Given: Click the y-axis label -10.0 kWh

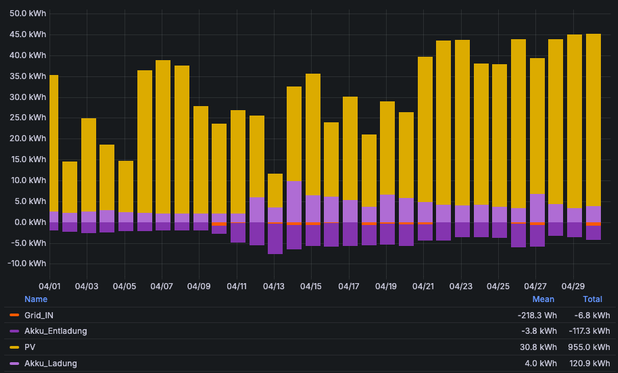Looking at the screenshot, I should (26, 263).
